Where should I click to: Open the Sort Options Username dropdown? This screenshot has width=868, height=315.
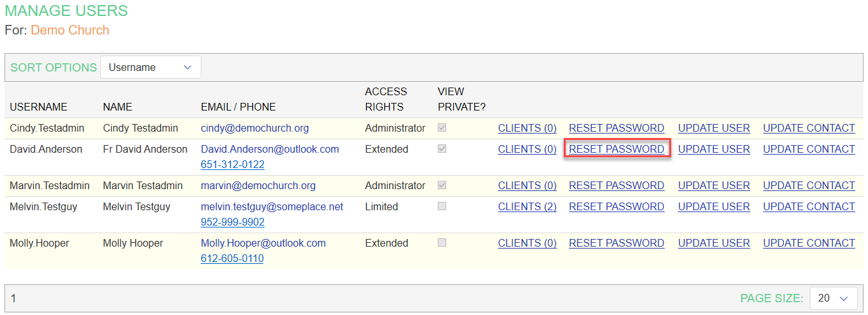pos(150,67)
